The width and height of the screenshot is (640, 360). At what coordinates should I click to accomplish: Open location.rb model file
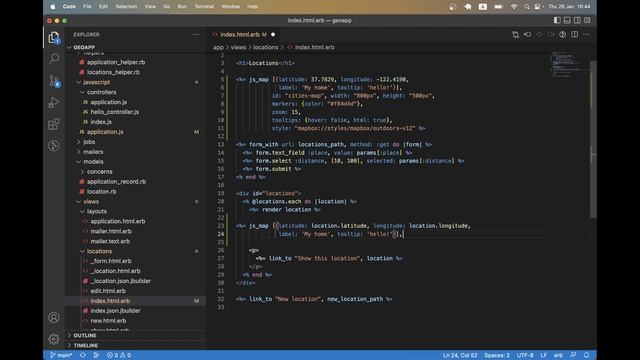click(x=102, y=191)
